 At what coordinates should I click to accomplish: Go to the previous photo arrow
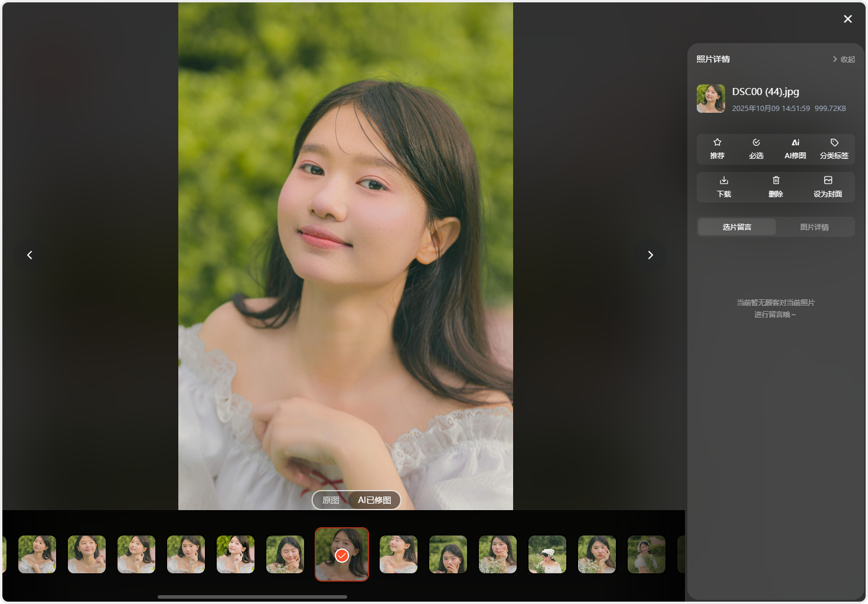pyautogui.click(x=30, y=255)
